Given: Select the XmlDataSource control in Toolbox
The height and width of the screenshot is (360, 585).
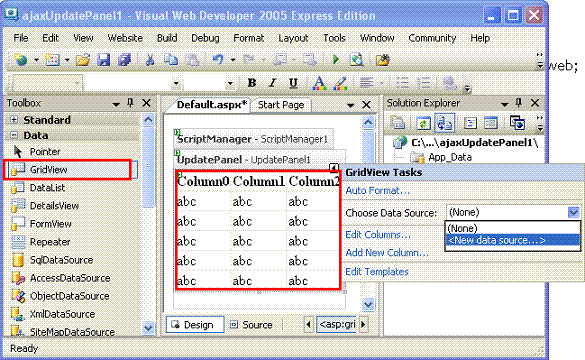Looking at the screenshot, I should coord(53,314).
